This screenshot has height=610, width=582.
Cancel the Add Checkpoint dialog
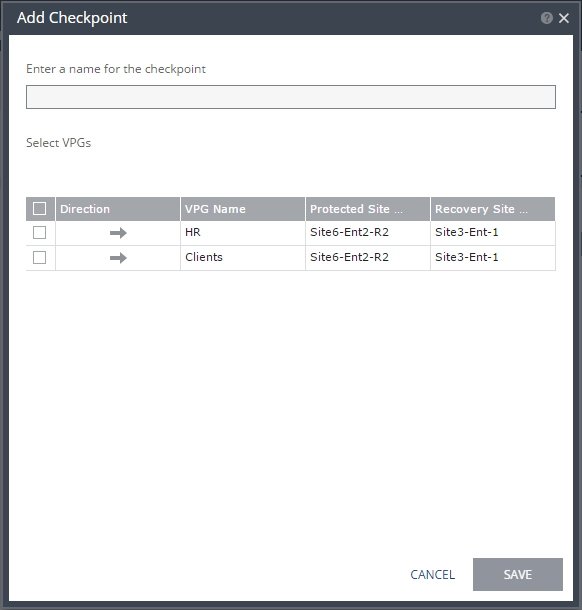(x=433, y=575)
